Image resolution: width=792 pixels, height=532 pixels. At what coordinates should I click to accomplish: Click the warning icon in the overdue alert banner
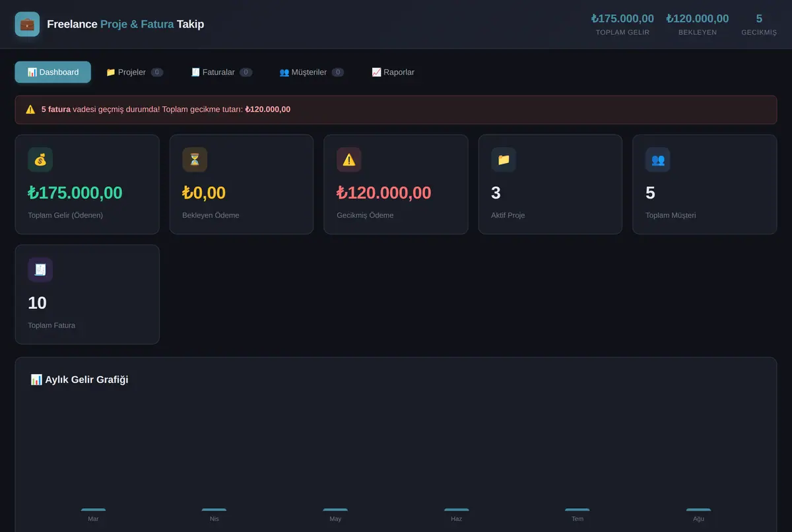click(x=30, y=110)
